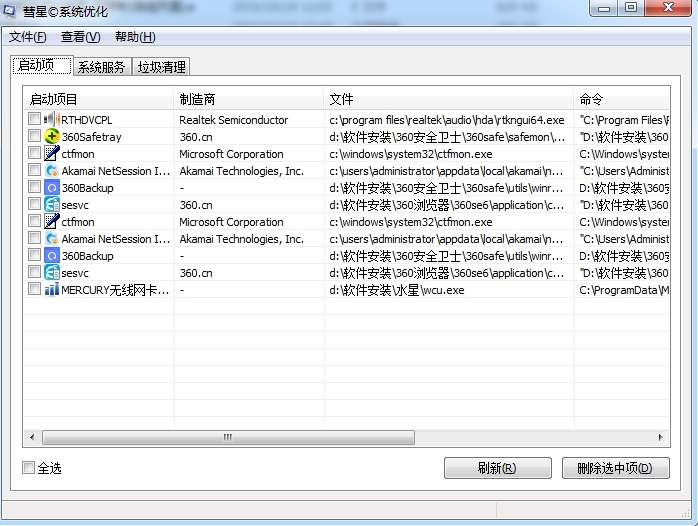The width and height of the screenshot is (698, 526).
Task: Click the safemon file path cell
Action: tap(447, 137)
